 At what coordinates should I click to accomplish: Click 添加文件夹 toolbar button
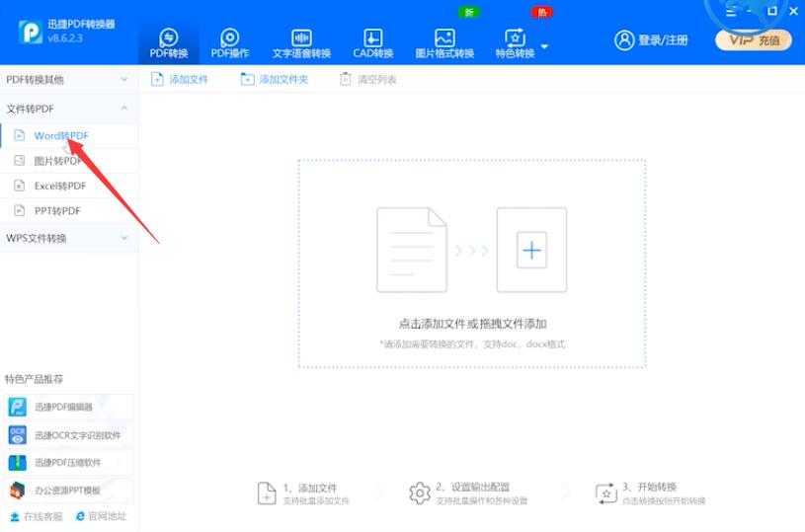[275, 80]
